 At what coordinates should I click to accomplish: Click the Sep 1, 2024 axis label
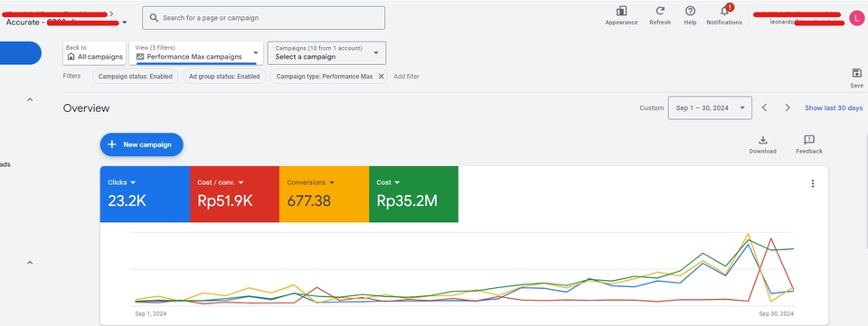tap(151, 313)
